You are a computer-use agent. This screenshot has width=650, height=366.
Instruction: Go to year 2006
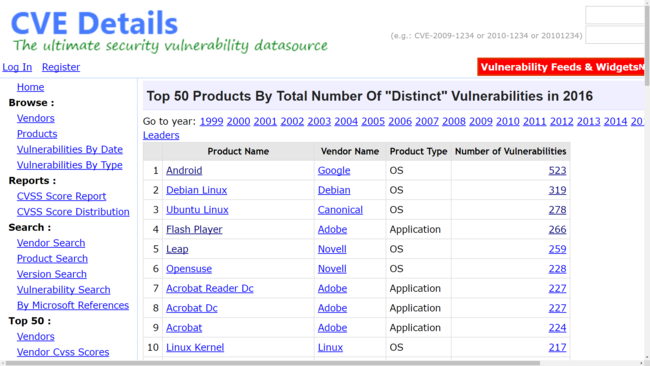tap(400, 121)
